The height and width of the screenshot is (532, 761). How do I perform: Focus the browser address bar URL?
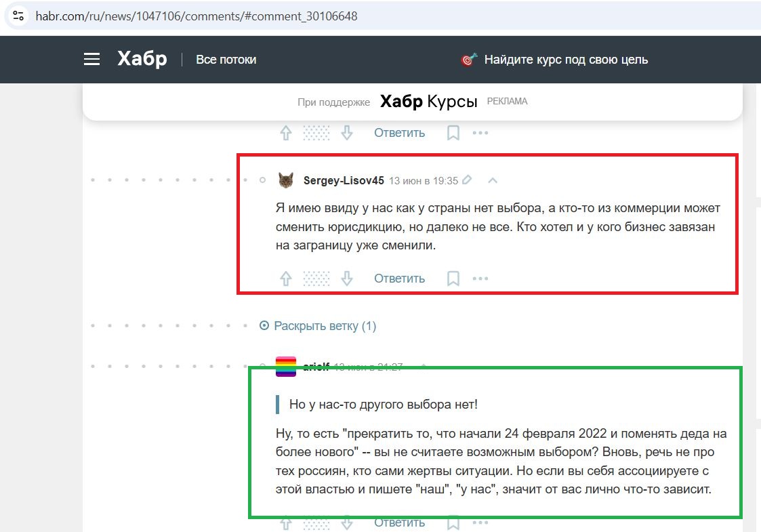[197, 16]
